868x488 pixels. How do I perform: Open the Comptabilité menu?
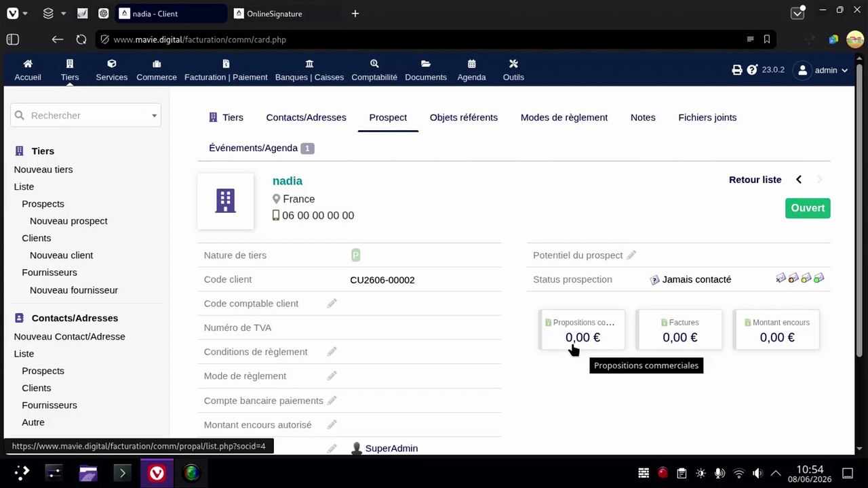coord(374,70)
